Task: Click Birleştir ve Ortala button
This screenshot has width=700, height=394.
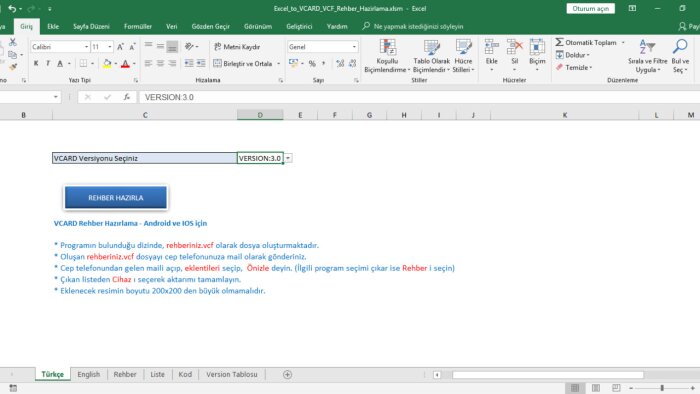Action: [243, 64]
